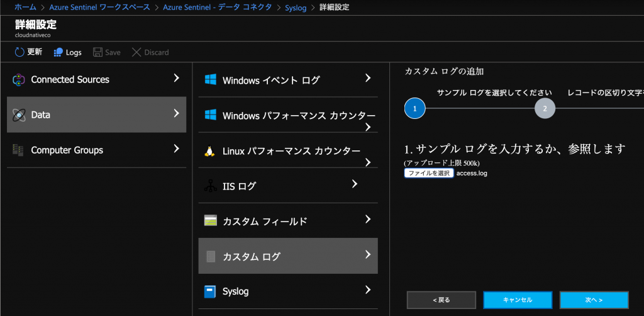Click wizard step 1 circle
Screen dimensions: 644x316
[x=415, y=108]
